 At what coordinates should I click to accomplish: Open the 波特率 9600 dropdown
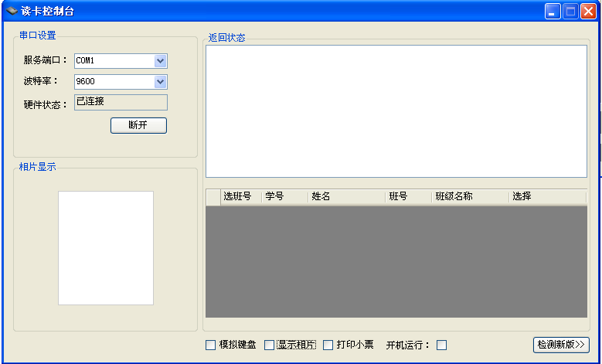[160, 81]
